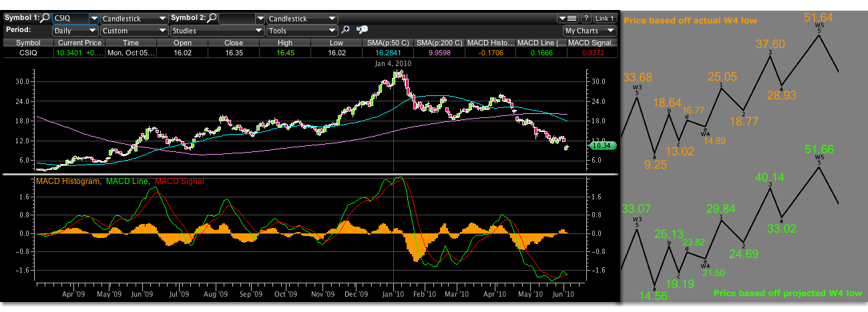Click the Symbol 2 empty input field

(x=236, y=19)
